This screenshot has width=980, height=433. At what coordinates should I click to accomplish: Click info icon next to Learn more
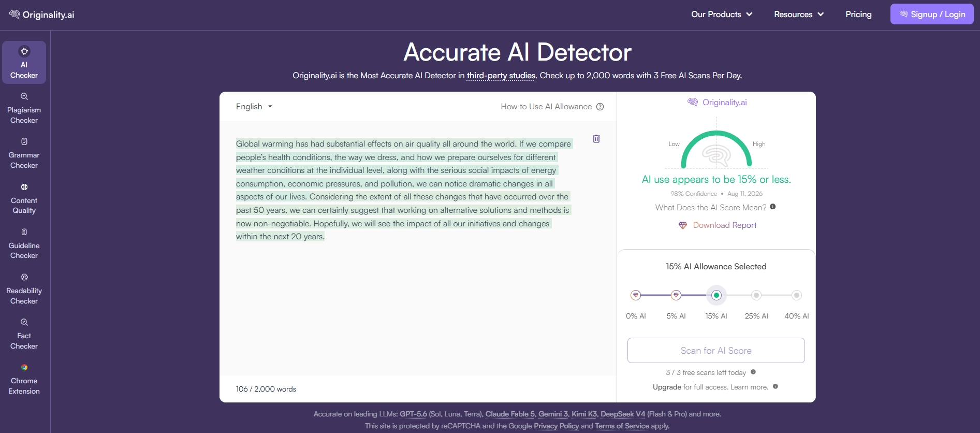(x=776, y=386)
